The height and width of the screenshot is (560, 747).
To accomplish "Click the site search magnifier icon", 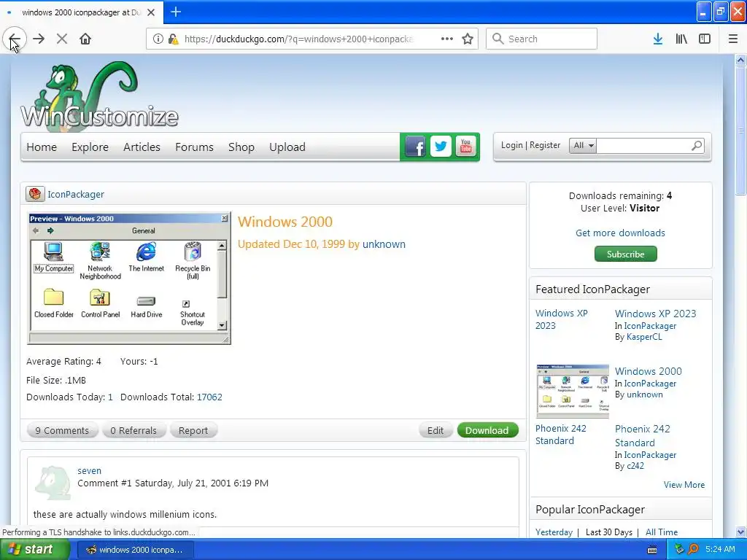I will pos(697,145).
